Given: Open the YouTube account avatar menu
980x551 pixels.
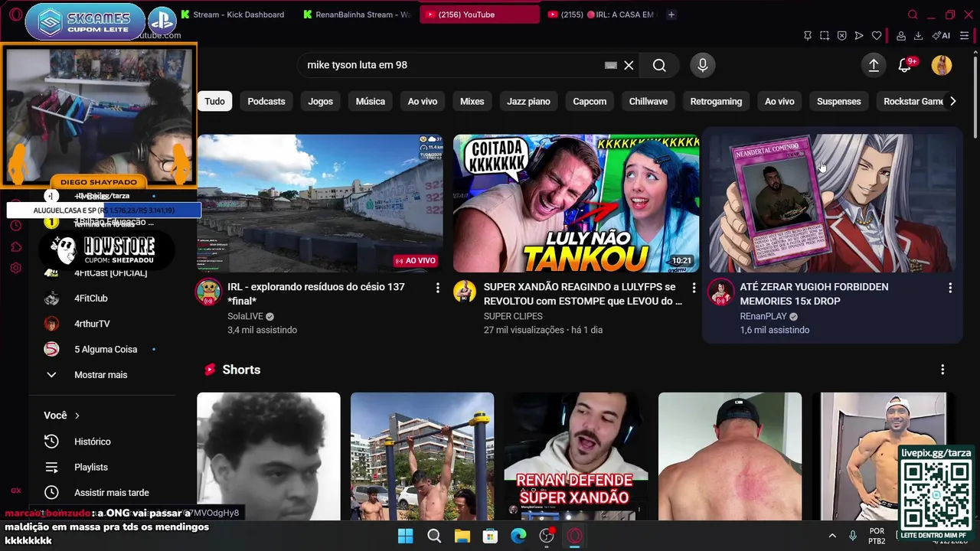Looking at the screenshot, I should click(942, 65).
